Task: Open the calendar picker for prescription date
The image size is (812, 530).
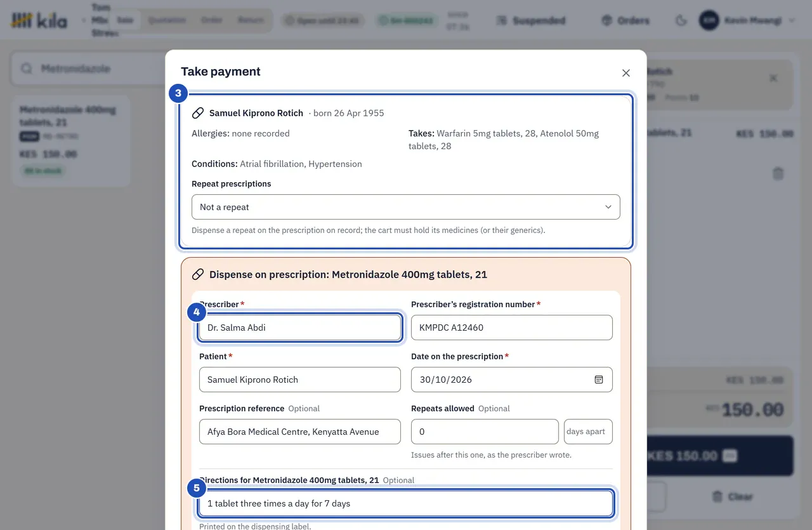Action: click(x=598, y=380)
